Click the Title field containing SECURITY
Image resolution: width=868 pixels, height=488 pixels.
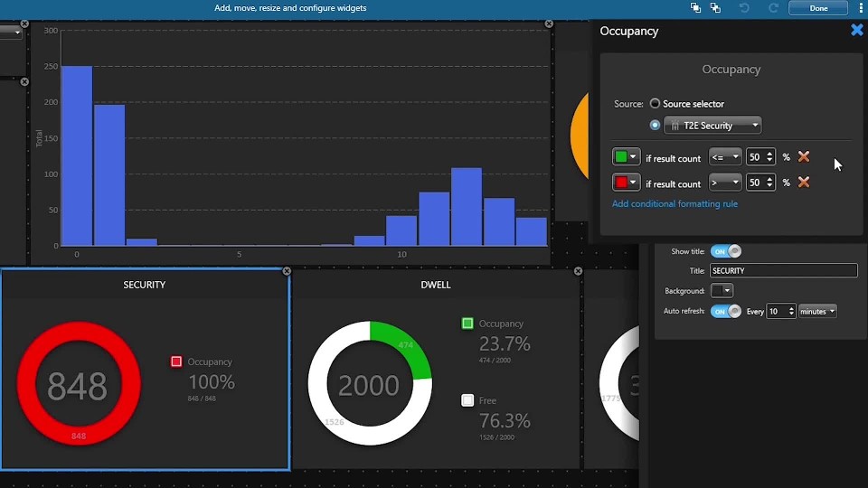pyautogui.click(x=783, y=271)
